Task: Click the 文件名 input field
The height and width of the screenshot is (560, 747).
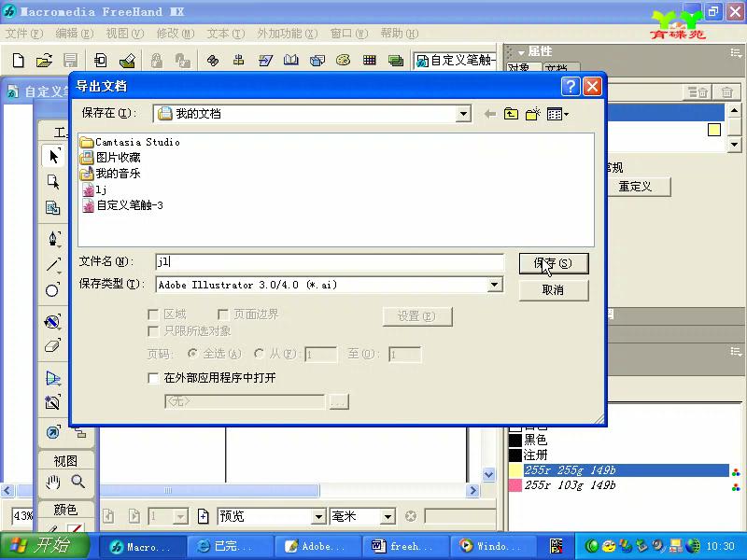Action: [x=330, y=261]
